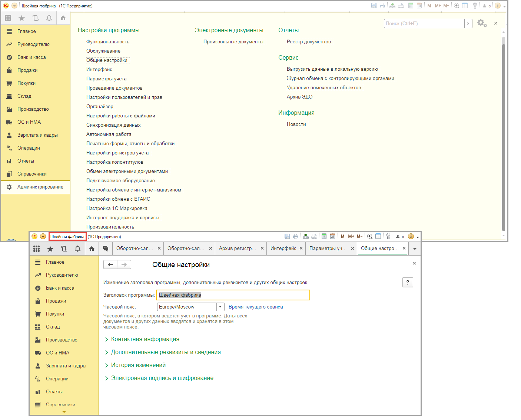Screen dimensions: 521x420
Task: Open the open-windows list icon left of tabs
Action: click(106, 249)
